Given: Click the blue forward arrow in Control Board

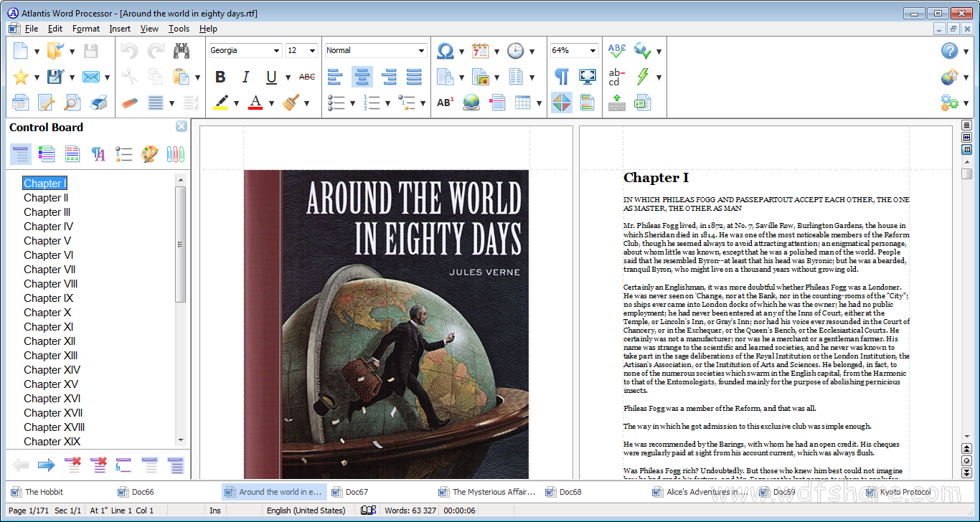Looking at the screenshot, I should (x=47, y=465).
